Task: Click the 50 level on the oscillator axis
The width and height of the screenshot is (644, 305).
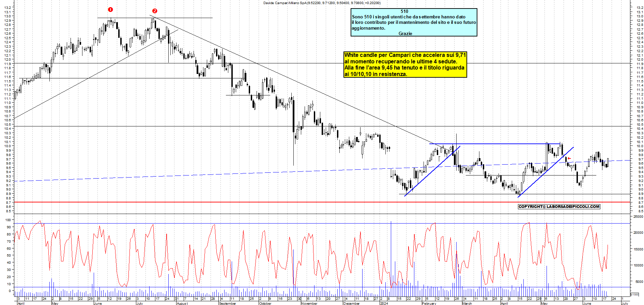Action: tap(9, 255)
